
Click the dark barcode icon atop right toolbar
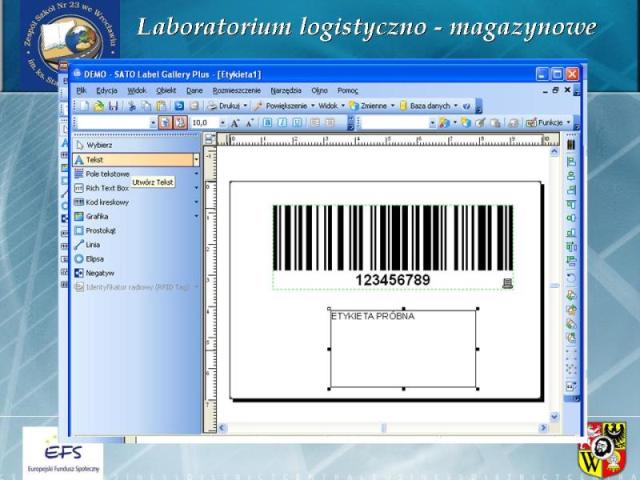click(571, 144)
